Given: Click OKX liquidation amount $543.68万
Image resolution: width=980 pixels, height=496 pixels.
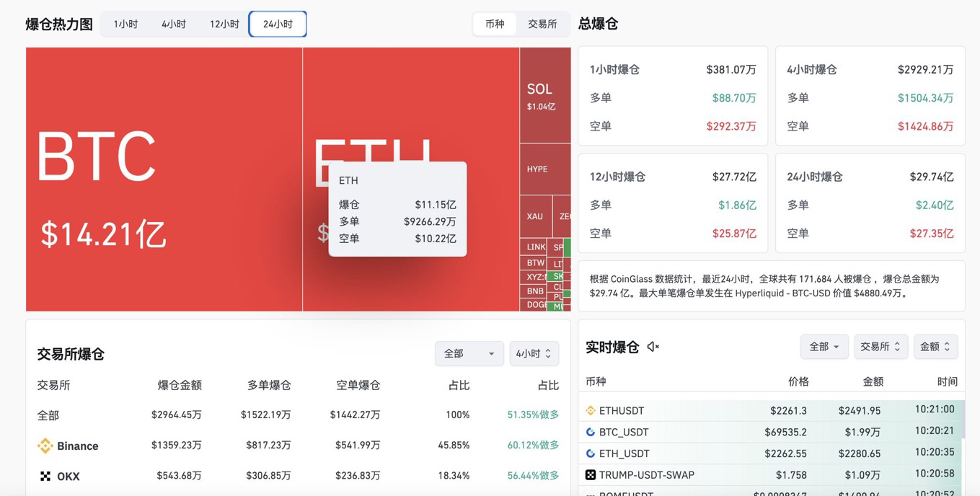Looking at the screenshot, I should pyautogui.click(x=179, y=476).
